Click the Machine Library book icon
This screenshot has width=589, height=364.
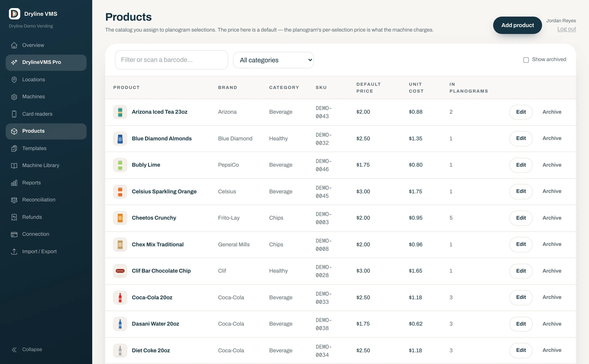[14, 165]
